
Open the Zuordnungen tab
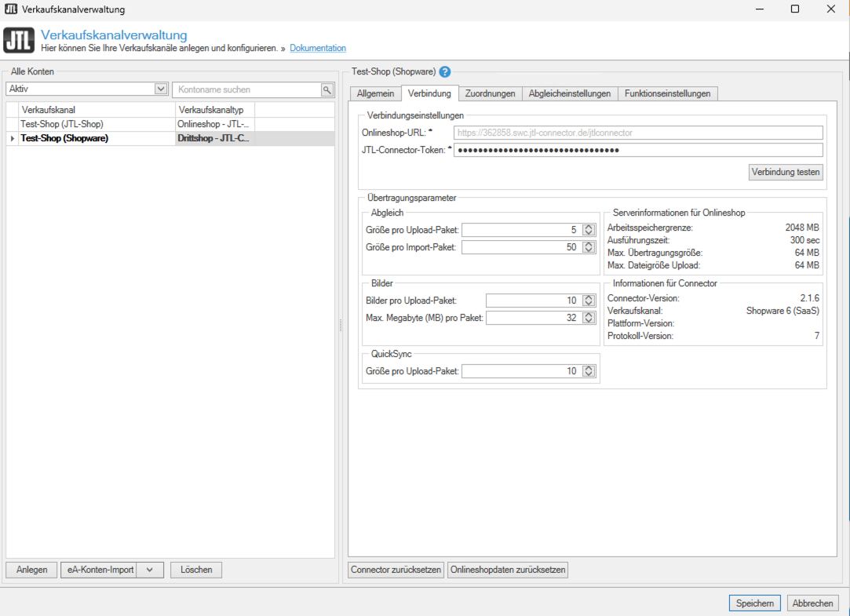coord(490,93)
